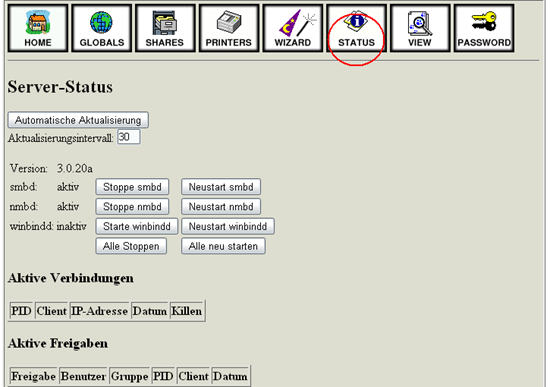
Task: Click Neustart nmbd button
Action: pyautogui.click(x=221, y=206)
